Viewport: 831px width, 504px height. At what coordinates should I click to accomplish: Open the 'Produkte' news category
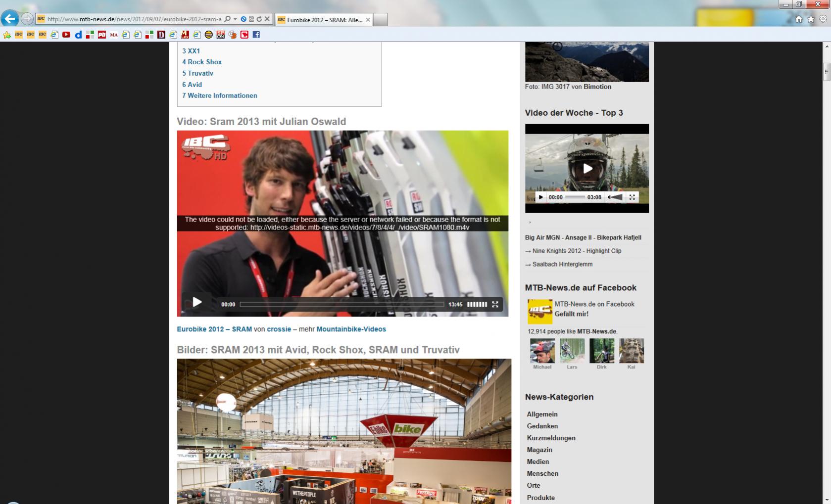pos(540,498)
